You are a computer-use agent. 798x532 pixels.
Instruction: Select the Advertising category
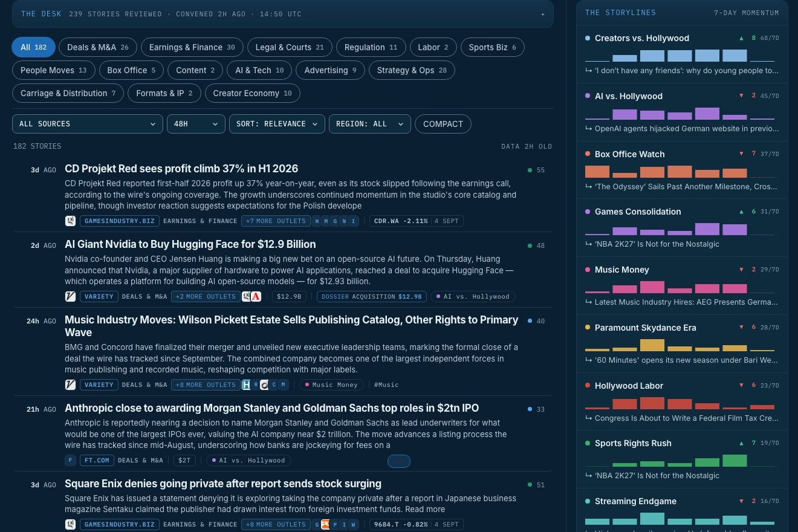click(x=331, y=70)
